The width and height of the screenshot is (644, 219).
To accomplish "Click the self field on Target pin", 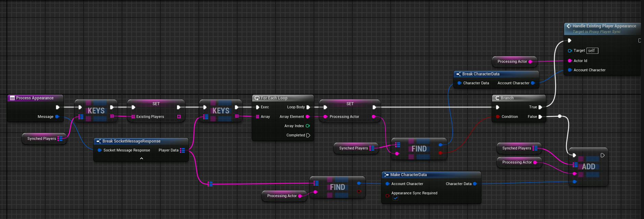I will pos(592,51).
